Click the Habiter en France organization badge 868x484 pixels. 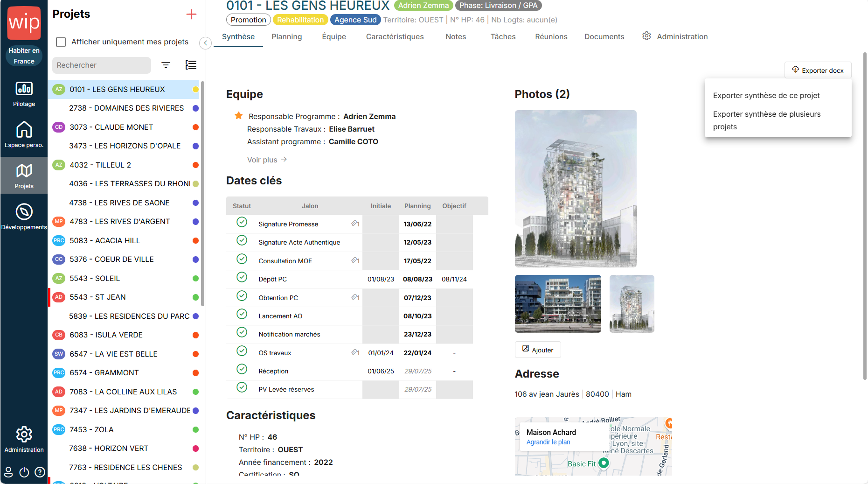point(24,56)
